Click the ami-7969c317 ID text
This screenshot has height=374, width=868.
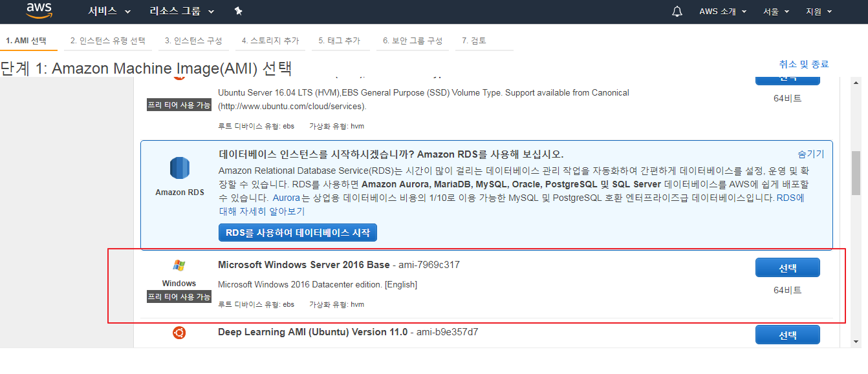pos(428,265)
